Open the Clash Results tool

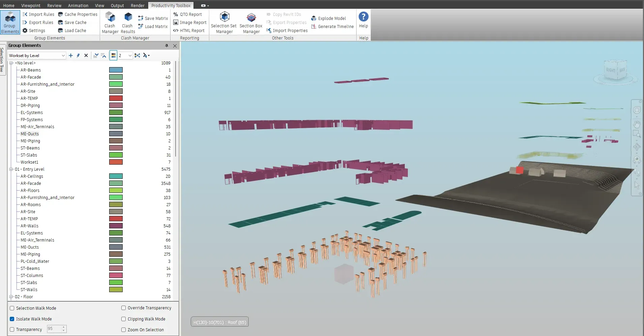[x=128, y=22]
